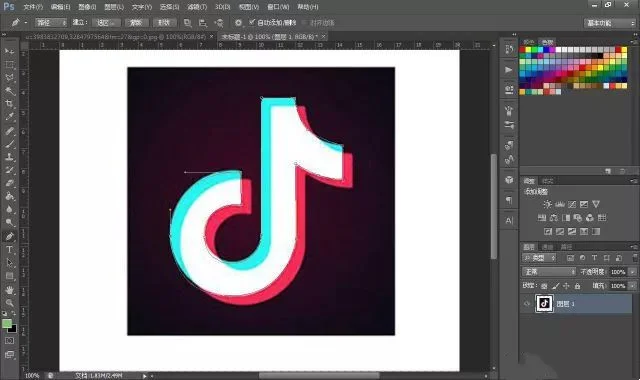Select the Hand tool
This screenshot has height=380, width=640.
pos(9,290)
